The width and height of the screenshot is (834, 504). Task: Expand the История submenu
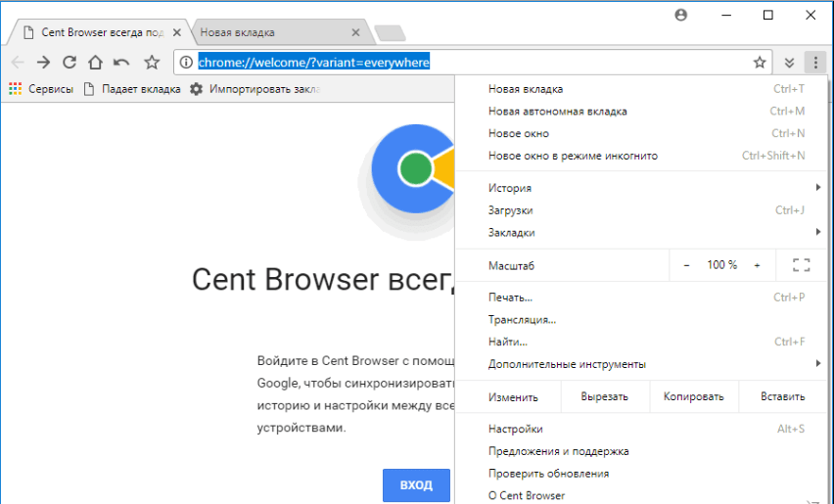[646, 188]
